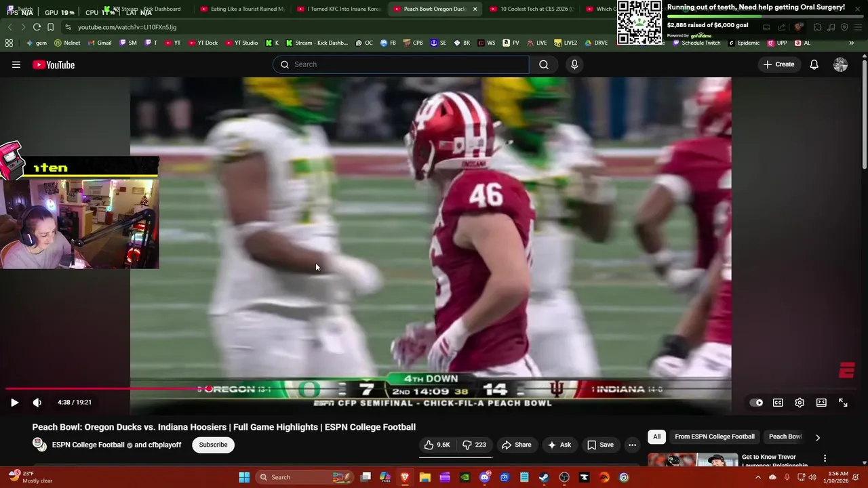Open the cfbplayoff collaborator link
Image resolution: width=868 pixels, height=488 pixels.
163,445
